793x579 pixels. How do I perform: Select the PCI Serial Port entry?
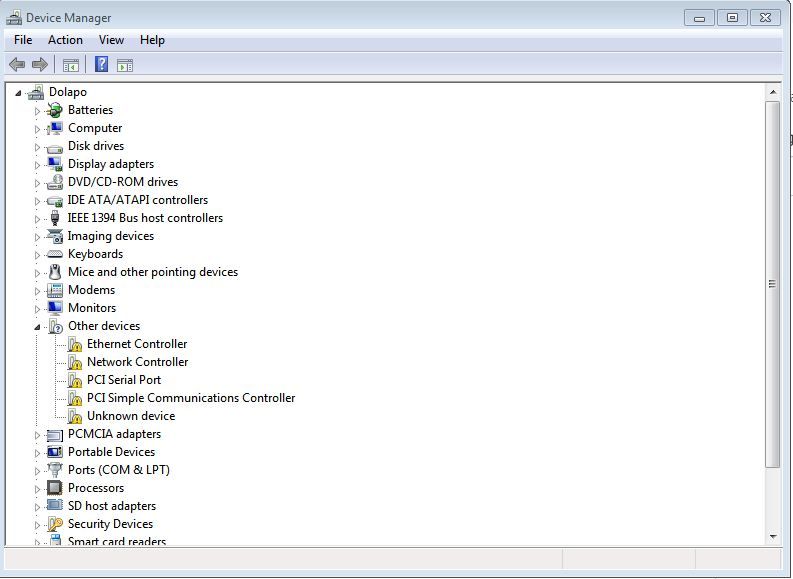point(124,380)
